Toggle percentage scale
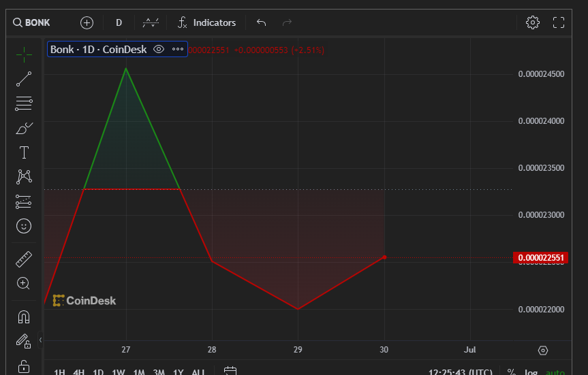Screen dimensions: 588x375 coord(511,372)
